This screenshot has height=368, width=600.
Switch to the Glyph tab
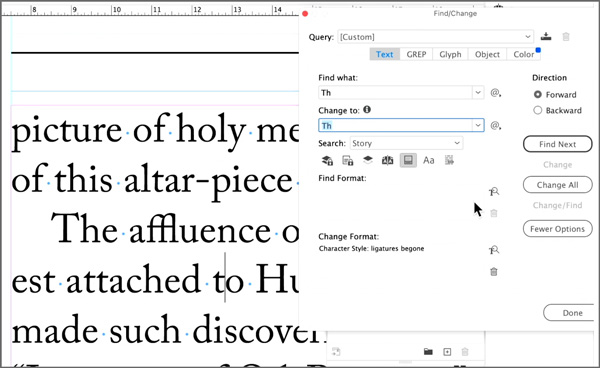450,54
